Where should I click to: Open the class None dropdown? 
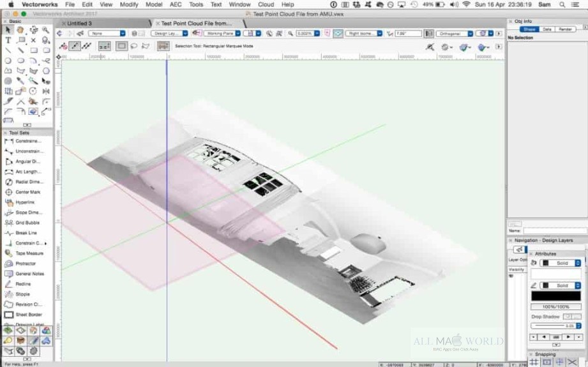[x=107, y=33]
